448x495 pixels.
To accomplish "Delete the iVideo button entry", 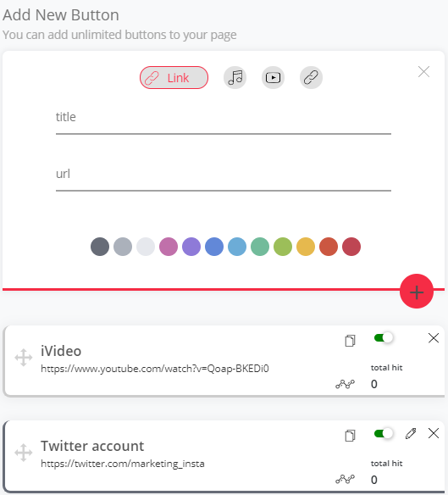I will (434, 338).
